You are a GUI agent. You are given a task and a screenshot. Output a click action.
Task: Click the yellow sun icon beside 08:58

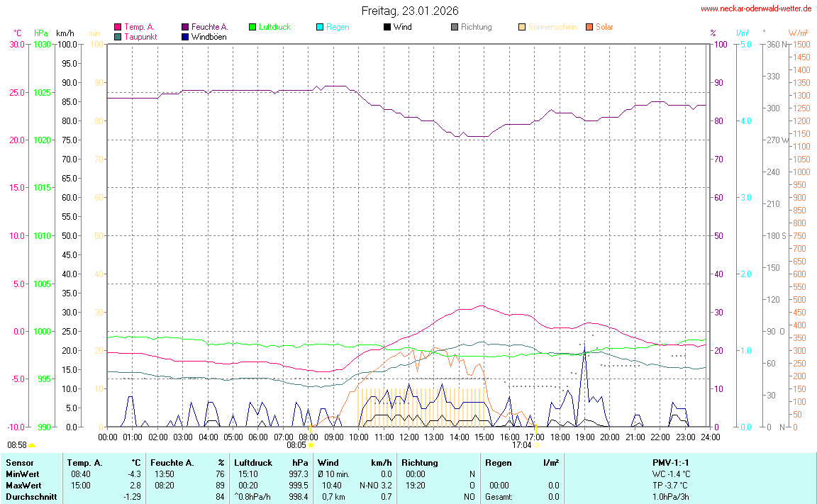[32, 445]
